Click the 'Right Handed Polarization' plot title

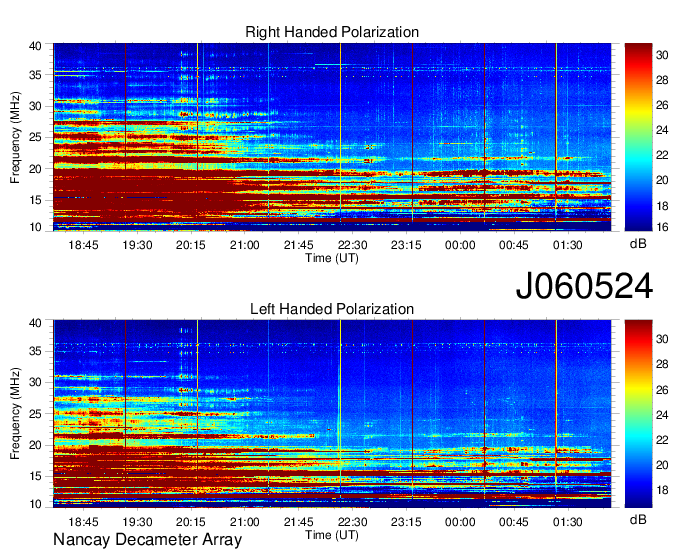[332, 32]
